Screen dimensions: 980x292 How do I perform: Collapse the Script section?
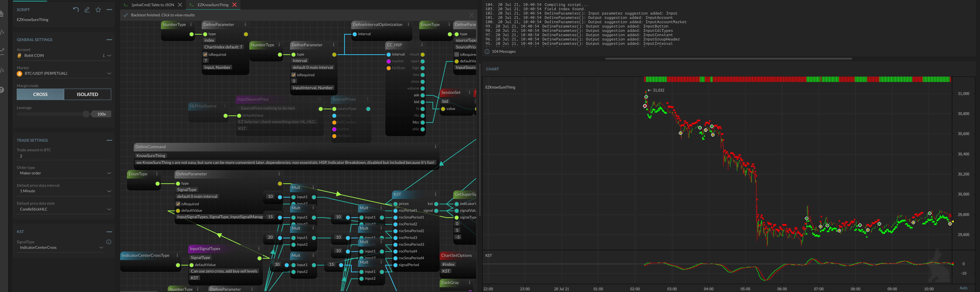point(109,10)
